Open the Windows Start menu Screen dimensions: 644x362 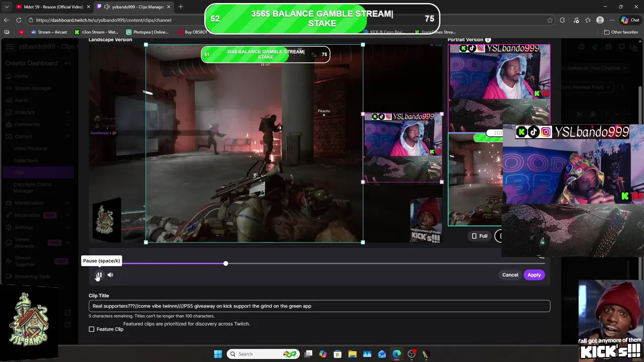point(218,354)
